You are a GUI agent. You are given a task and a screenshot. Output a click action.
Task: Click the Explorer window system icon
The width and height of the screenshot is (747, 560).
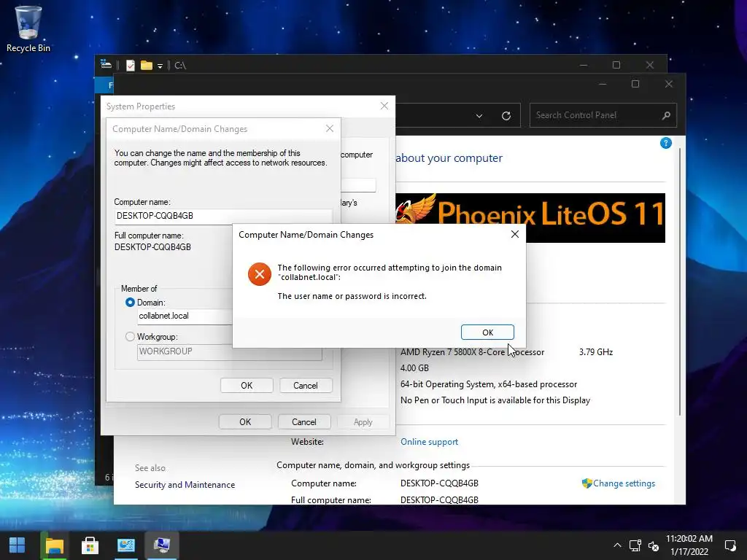[x=107, y=65]
